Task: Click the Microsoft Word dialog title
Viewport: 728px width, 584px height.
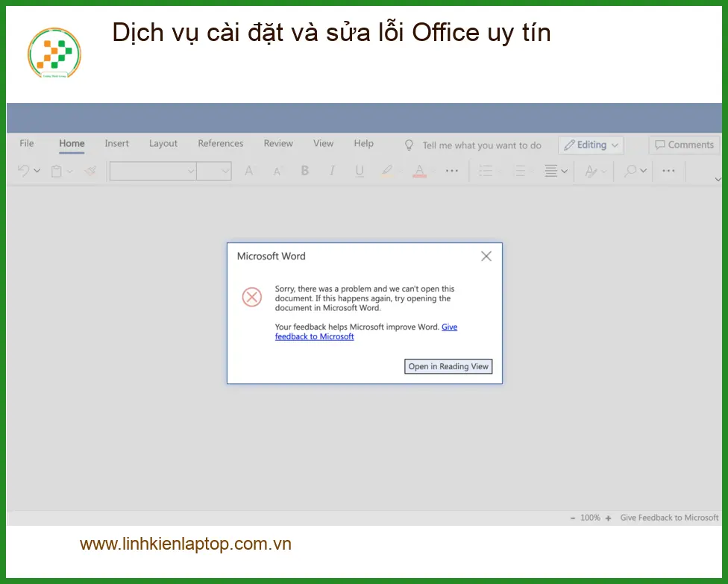Action: (x=272, y=257)
